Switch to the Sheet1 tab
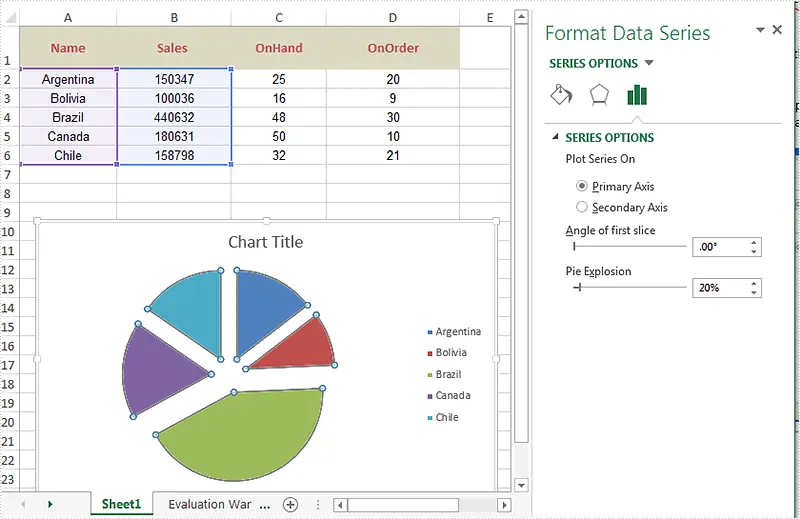This screenshot has width=800, height=519. [x=122, y=505]
